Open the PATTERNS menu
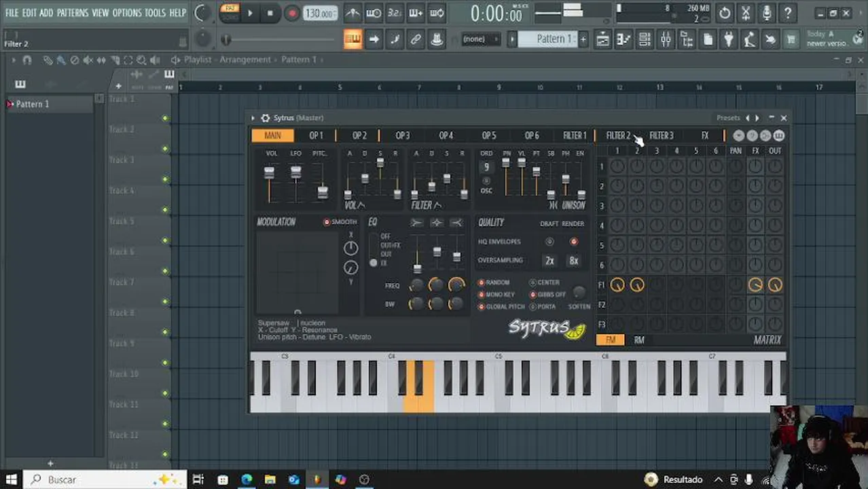868x489 pixels. (x=73, y=13)
